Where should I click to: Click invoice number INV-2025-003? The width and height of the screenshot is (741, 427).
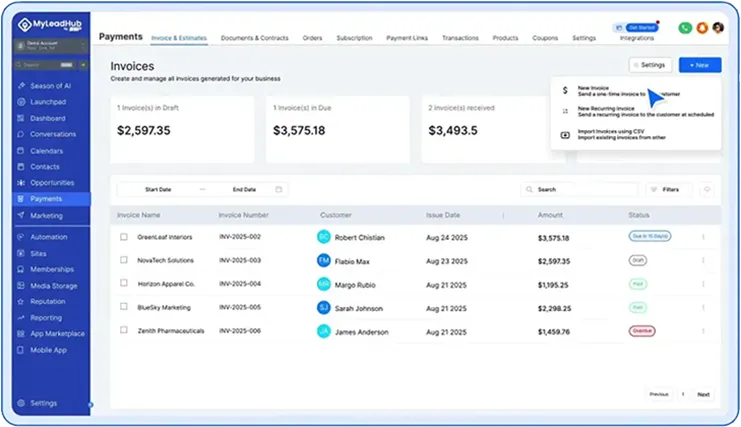(x=240, y=260)
